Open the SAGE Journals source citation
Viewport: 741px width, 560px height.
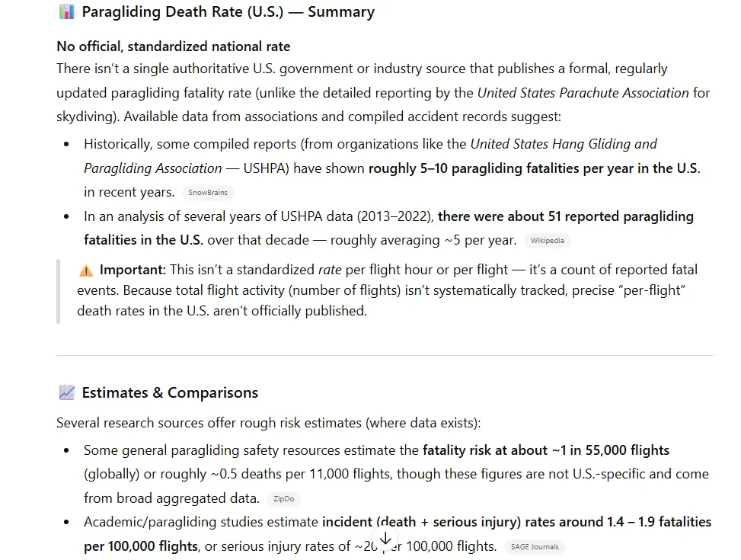534,547
